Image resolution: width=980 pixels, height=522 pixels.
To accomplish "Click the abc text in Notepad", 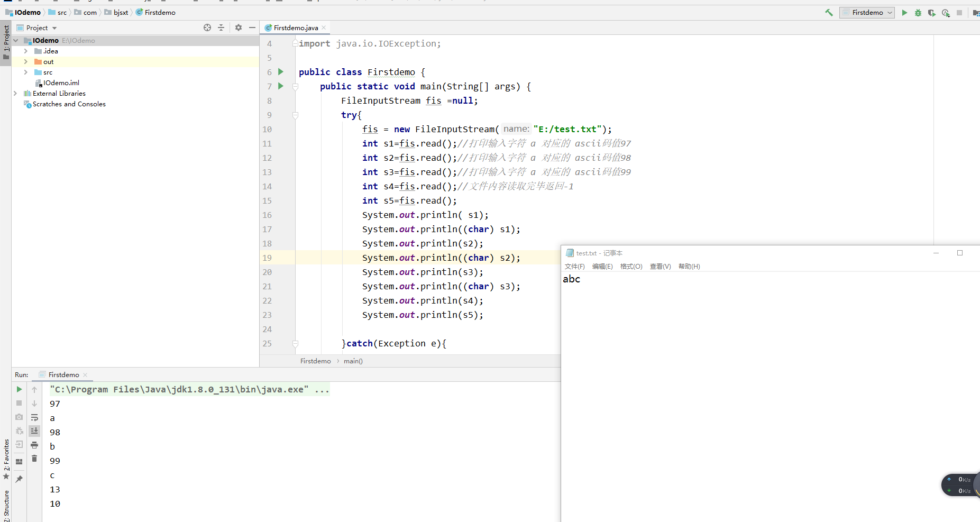I will (x=571, y=279).
